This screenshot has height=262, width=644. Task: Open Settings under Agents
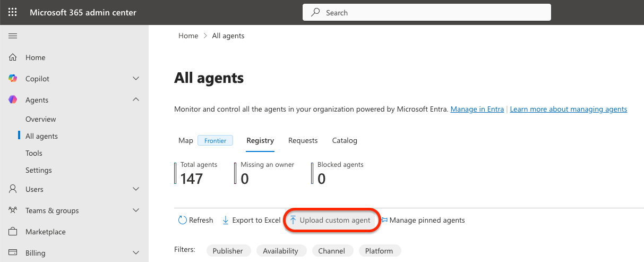click(39, 170)
